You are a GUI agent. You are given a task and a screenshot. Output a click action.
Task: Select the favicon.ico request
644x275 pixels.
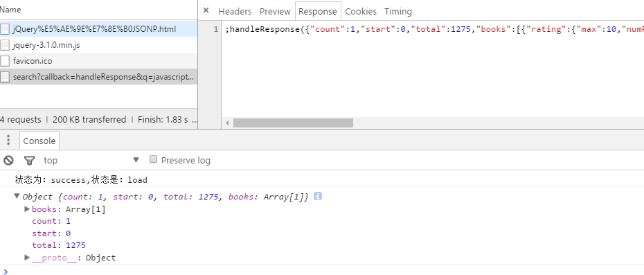click(x=98, y=61)
